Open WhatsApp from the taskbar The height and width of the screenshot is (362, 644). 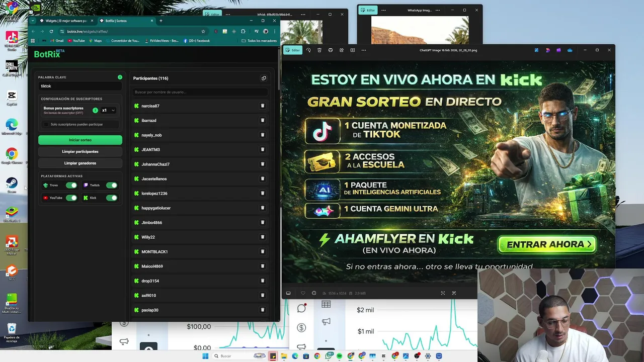click(329, 356)
